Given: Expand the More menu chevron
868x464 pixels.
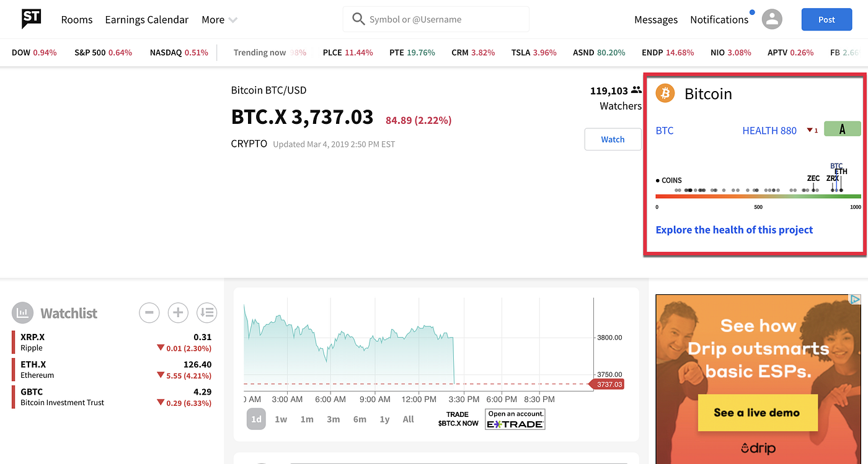Looking at the screenshot, I should pos(233,20).
